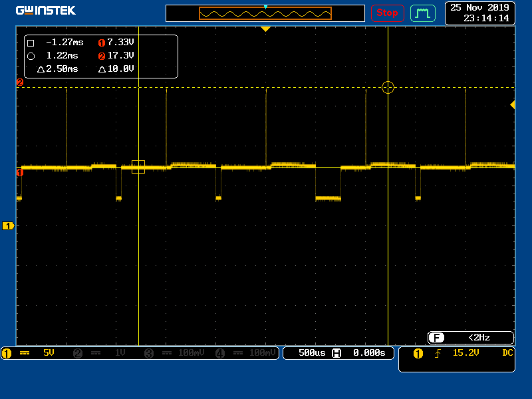Click the red horizontal cursor 2 marker
Screen dimensions: 532x399
[x=20, y=82]
